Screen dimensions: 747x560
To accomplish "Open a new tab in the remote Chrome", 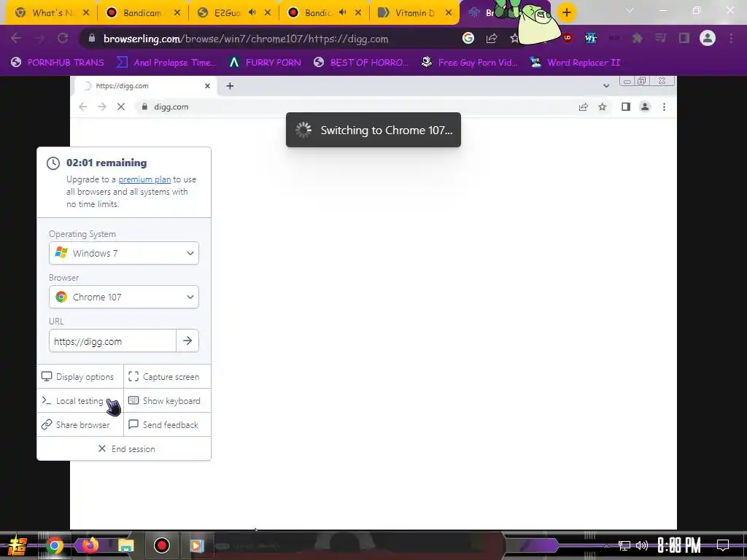I will [x=230, y=86].
